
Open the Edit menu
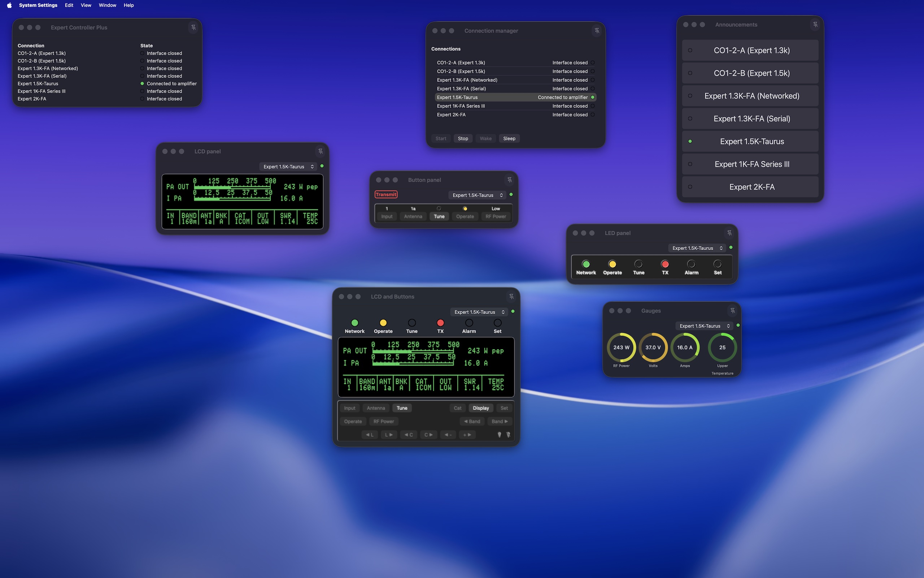(x=69, y=5)
